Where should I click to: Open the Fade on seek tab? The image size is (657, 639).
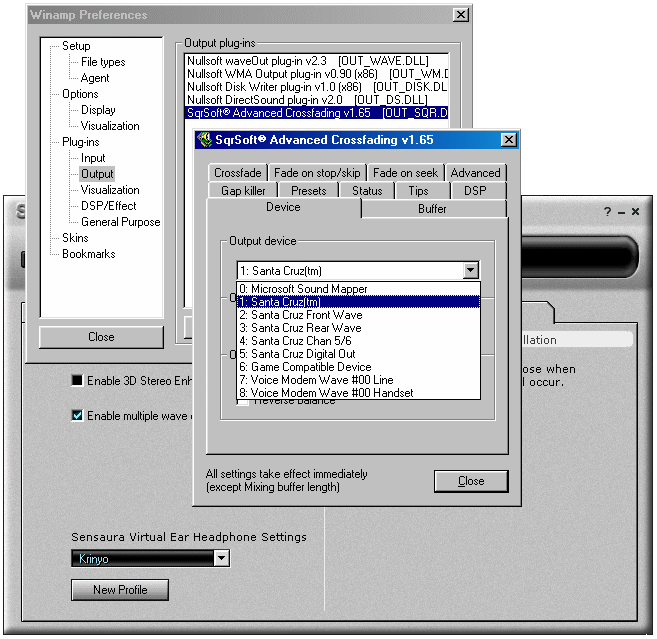[405, 173]
